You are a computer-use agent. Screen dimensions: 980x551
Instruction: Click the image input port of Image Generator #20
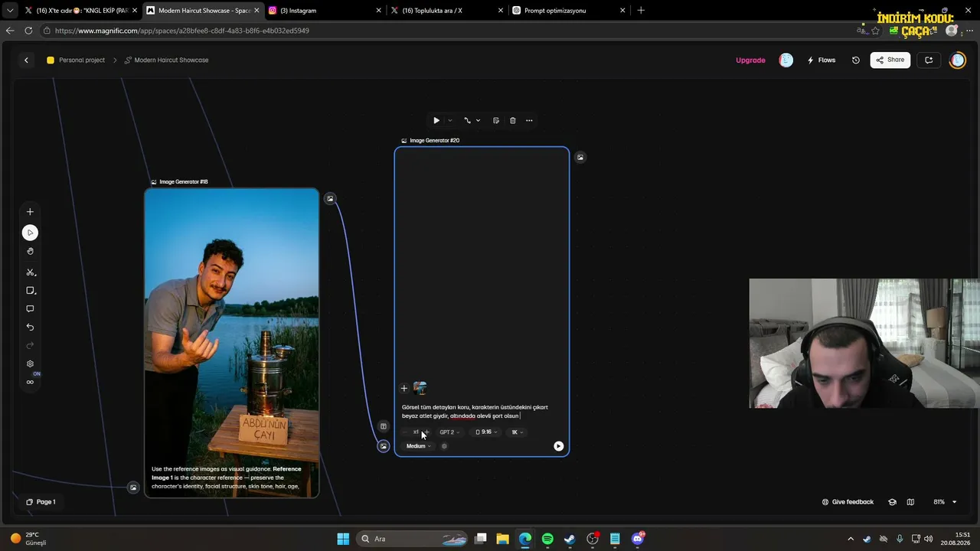click(x=384, y=446)
